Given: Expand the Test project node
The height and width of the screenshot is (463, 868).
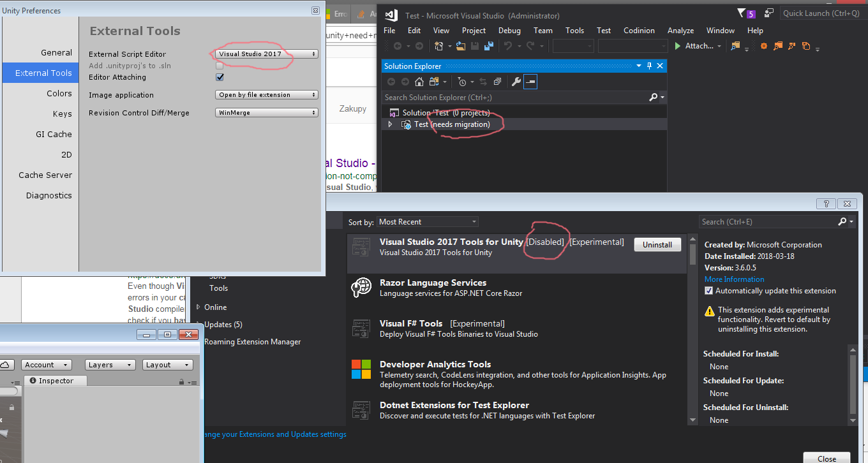Looking at the screenshot, I should (x=390, y=124).
